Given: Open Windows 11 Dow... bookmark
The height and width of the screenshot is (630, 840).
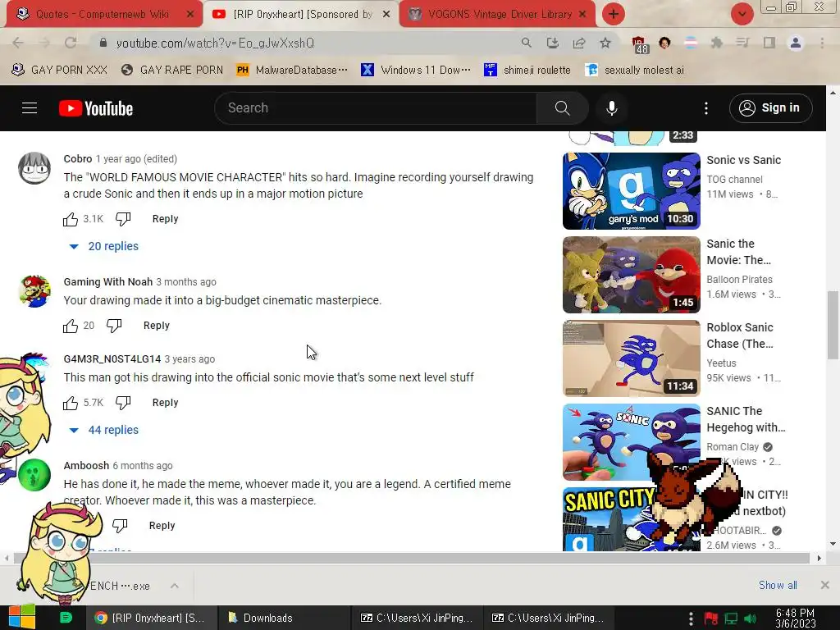Looking at the screenshot, I should click(x=416, y=71).
